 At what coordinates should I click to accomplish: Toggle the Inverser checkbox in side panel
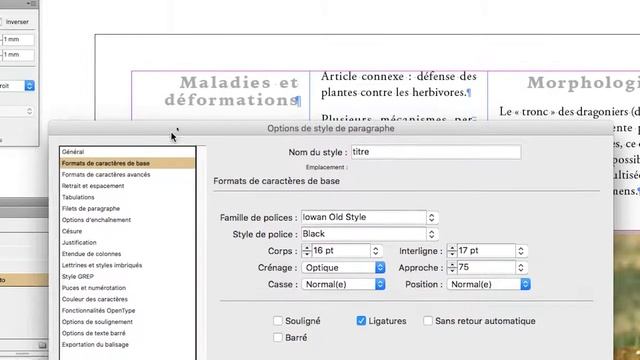click(1, 22)
